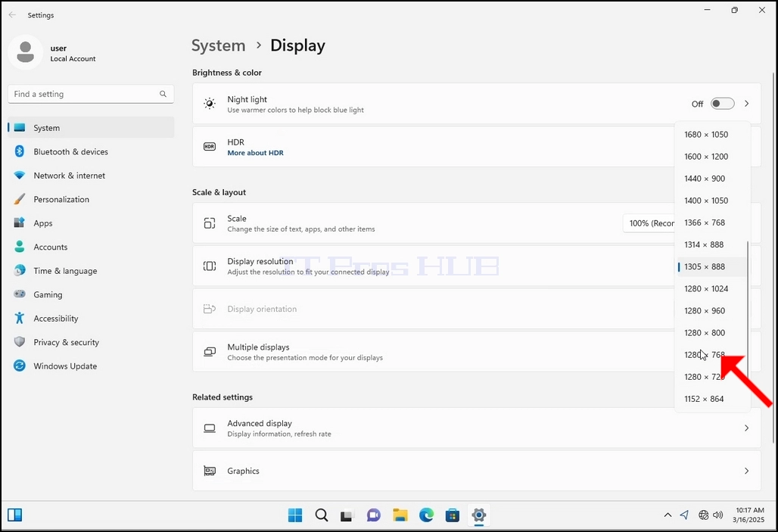The image size is (778, 532).
Task: Expand Night light options chevron
Action: (x=747, y=104)
